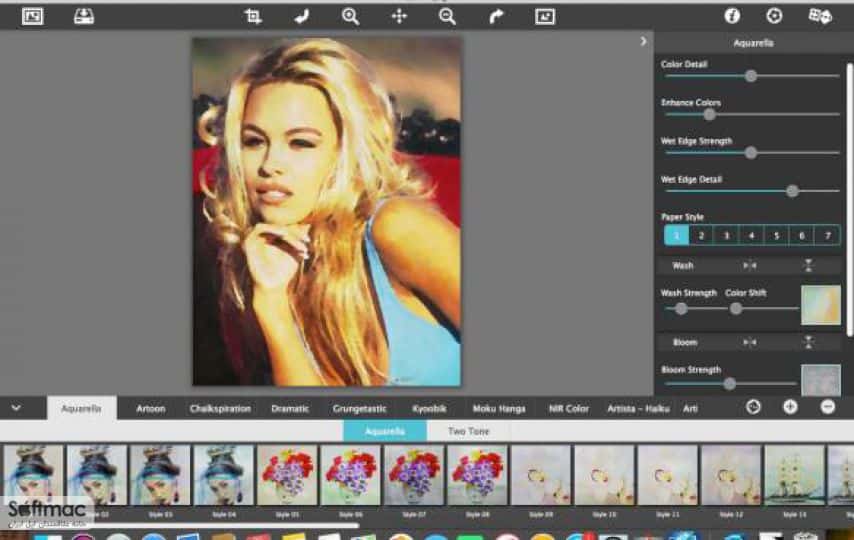The image size is (854, 540).
Task: Apply Style 12 preset thumbnail
Action: point(731,475)
